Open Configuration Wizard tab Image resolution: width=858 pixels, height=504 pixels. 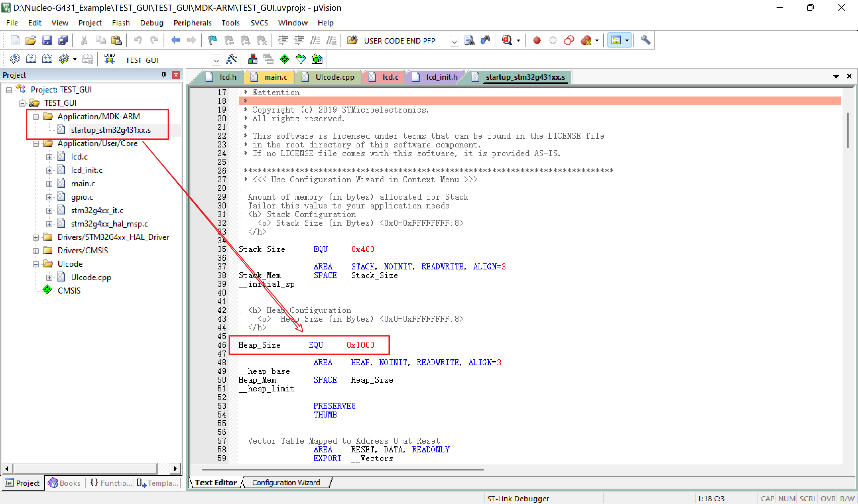tap(286, 483)
